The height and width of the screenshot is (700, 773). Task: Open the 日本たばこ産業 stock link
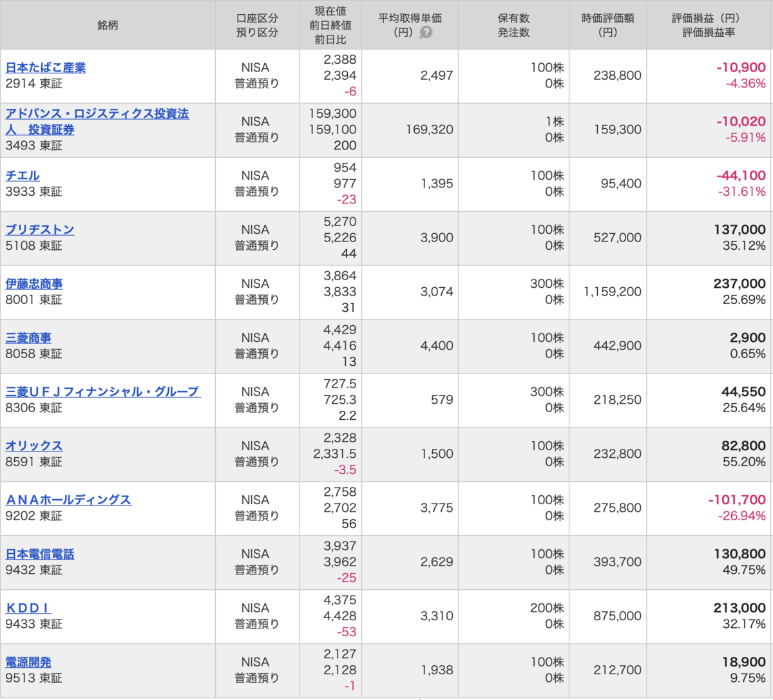tap(46, 68)
